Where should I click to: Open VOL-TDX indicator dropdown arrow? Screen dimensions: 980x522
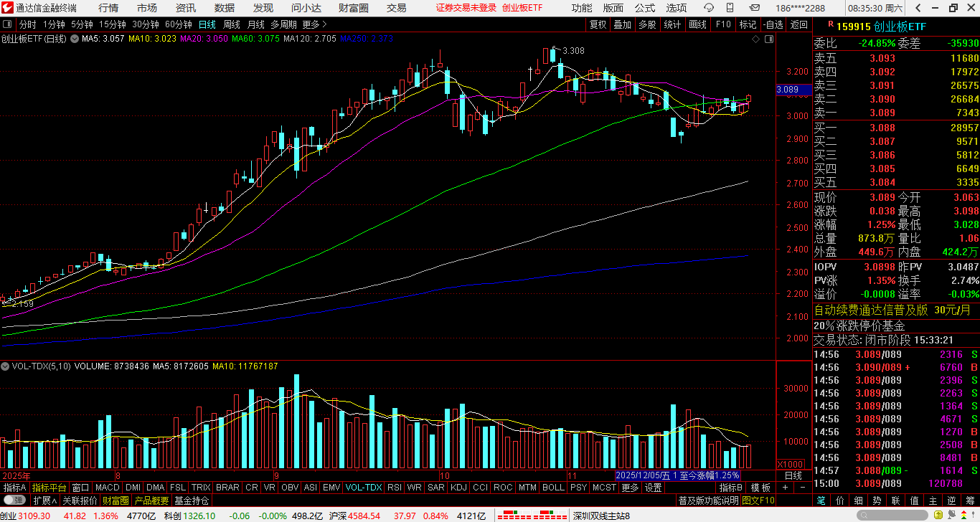[6, 366]
